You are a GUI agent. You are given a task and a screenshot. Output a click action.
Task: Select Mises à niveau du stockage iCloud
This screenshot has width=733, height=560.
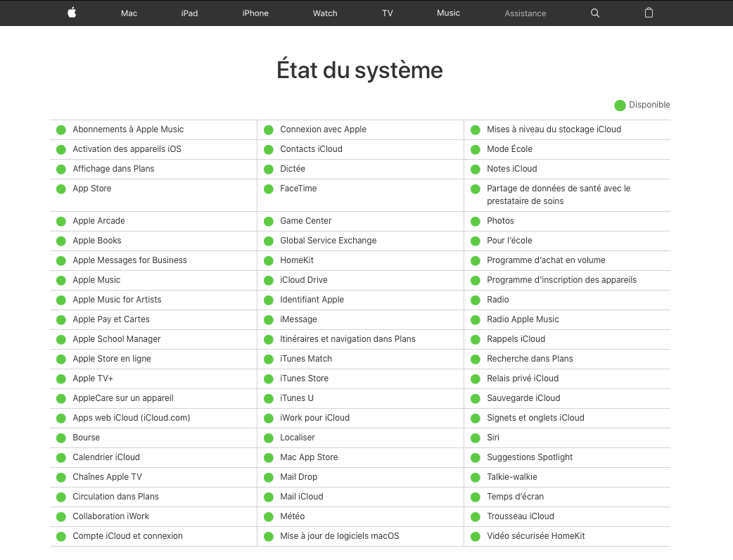(x=554, y=129)
